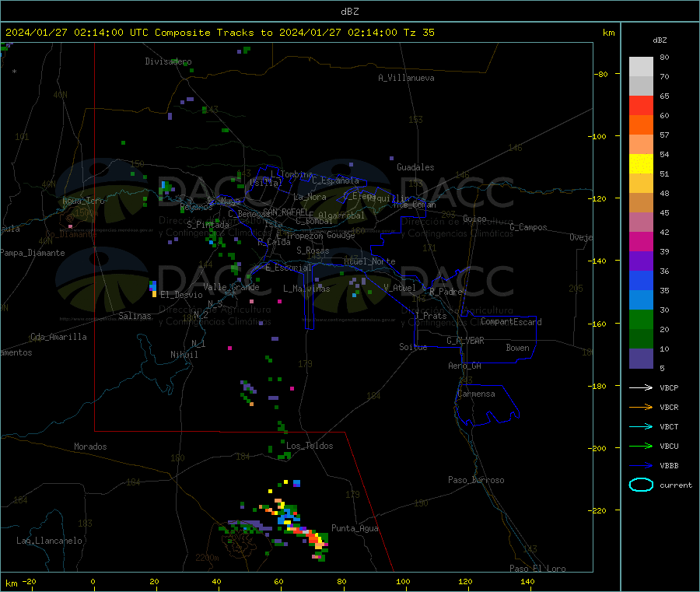Image resolution: width=700 pixels, height=592 pixels.
Task: Click the cyan 'current' ellipse symbol
Action: [641, 485]
